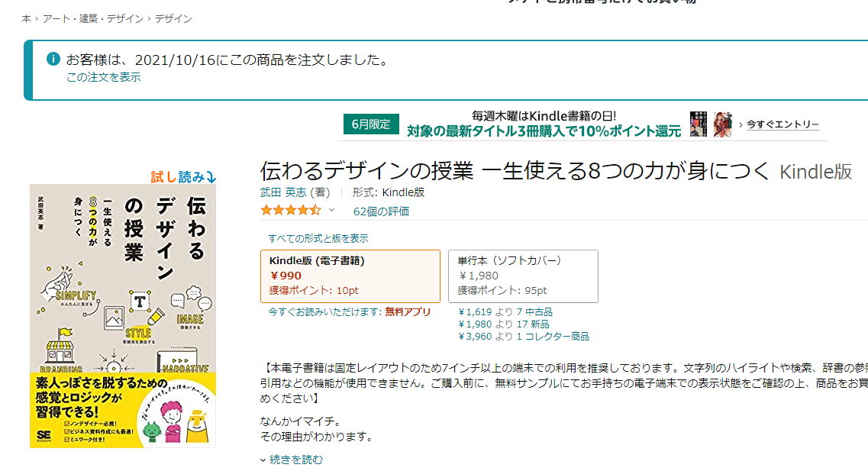This screenshot has height=471, width=868.
Task: Click the ¥990 price
Action: pos(286,276)
